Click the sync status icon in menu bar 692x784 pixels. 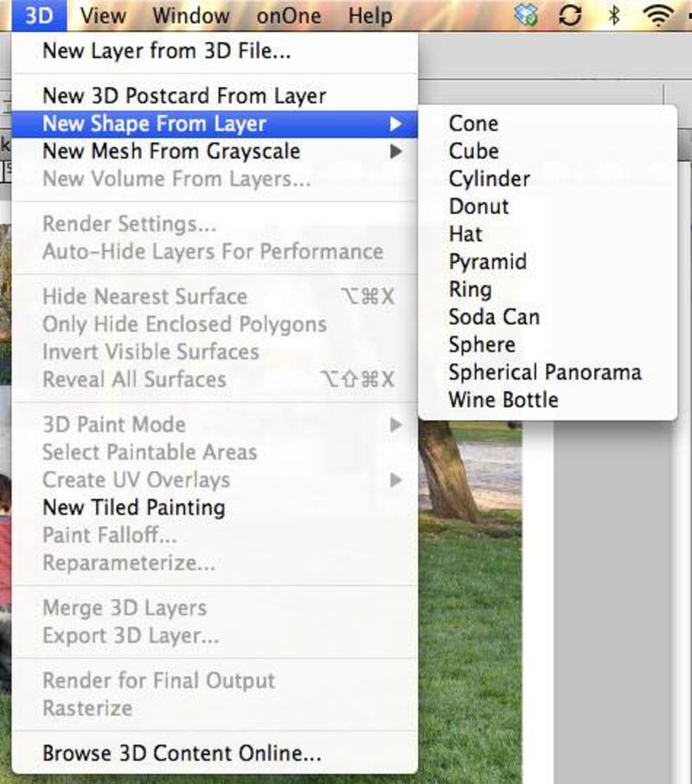(570, 16)
